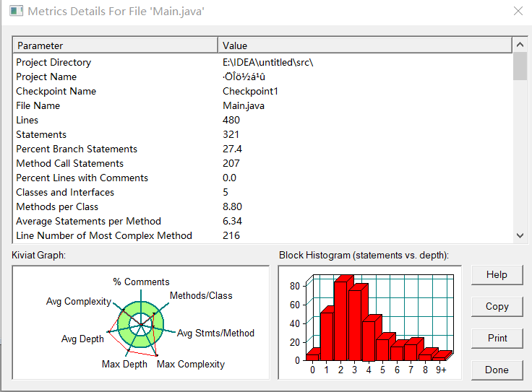
Task: Click the % Comments label in Kiviat graph
Action: click(x=141, y=282)
